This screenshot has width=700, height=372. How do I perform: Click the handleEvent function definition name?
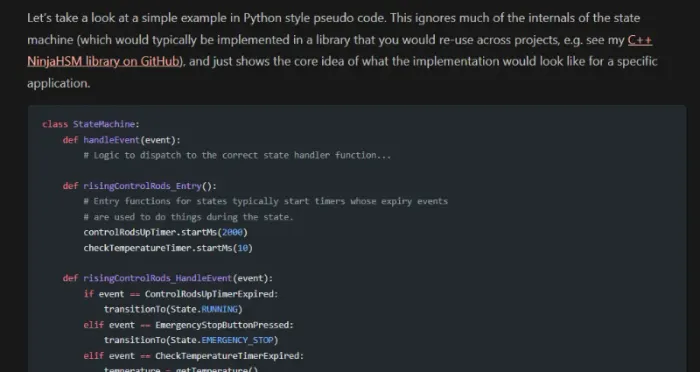112,140
